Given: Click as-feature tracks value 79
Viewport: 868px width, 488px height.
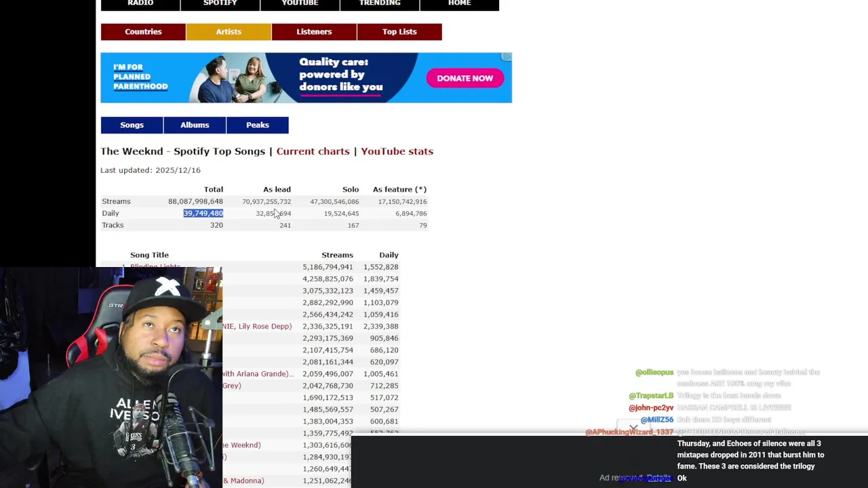Looking at the screenshot, I should point(423,225).
